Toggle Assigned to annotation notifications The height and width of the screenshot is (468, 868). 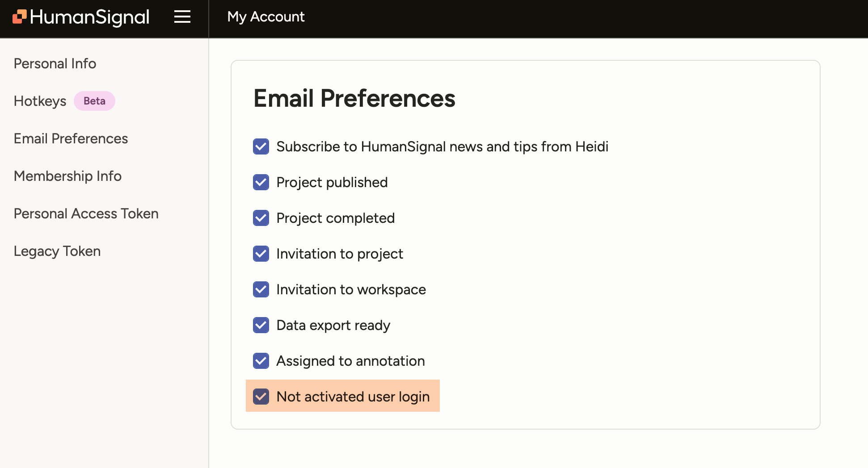coord(261,361)
